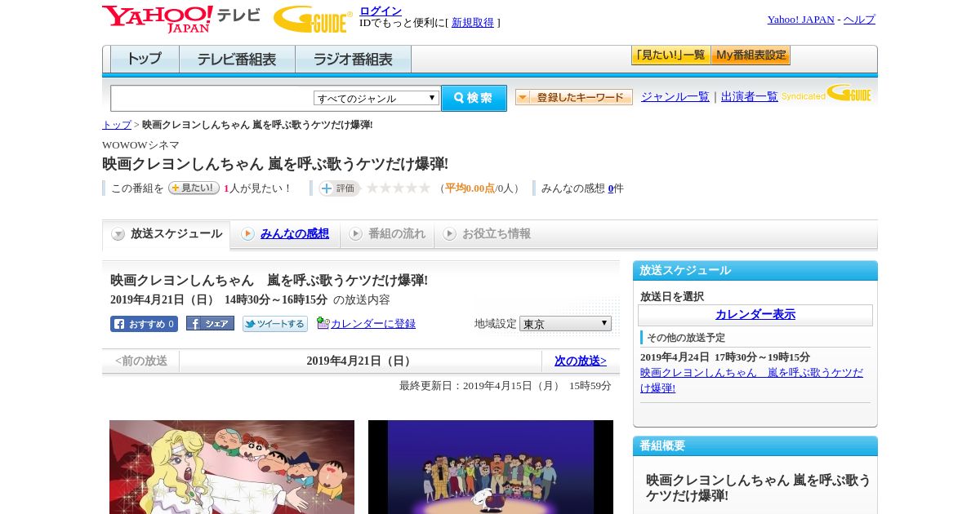Open right stage scene thumbnail
Viewport: 980px width, 514px height.
click(491, 467)
